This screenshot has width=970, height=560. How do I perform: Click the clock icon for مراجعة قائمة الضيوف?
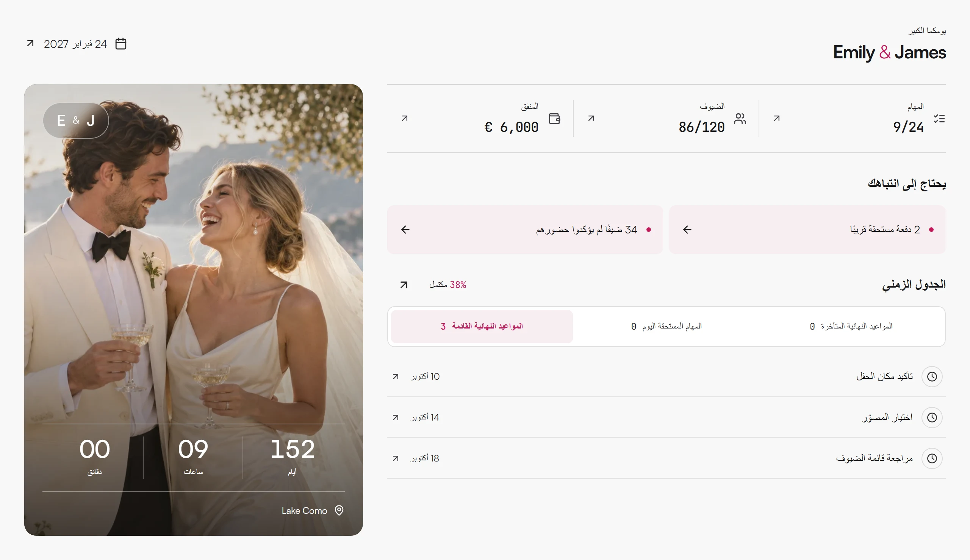932,458
